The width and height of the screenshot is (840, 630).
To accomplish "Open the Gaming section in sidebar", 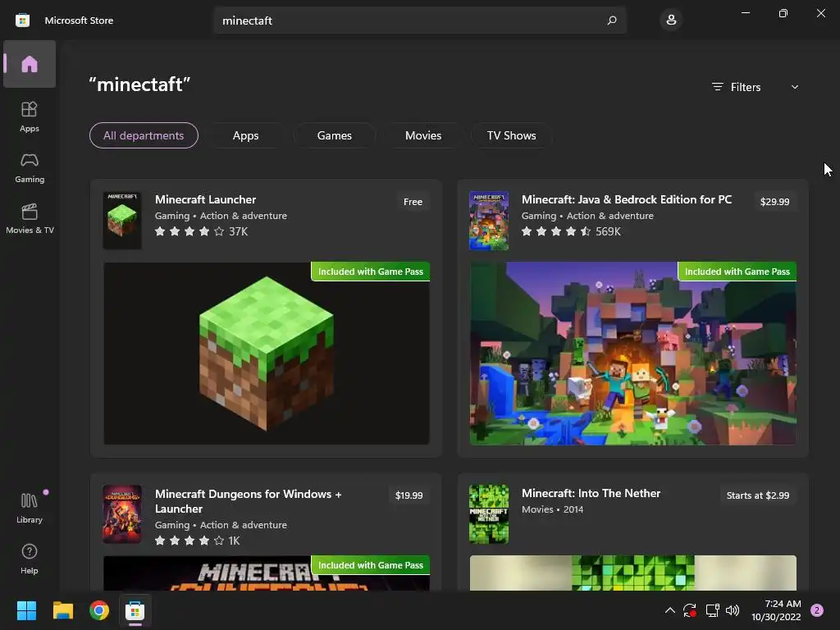I will [x=30, y=167].
